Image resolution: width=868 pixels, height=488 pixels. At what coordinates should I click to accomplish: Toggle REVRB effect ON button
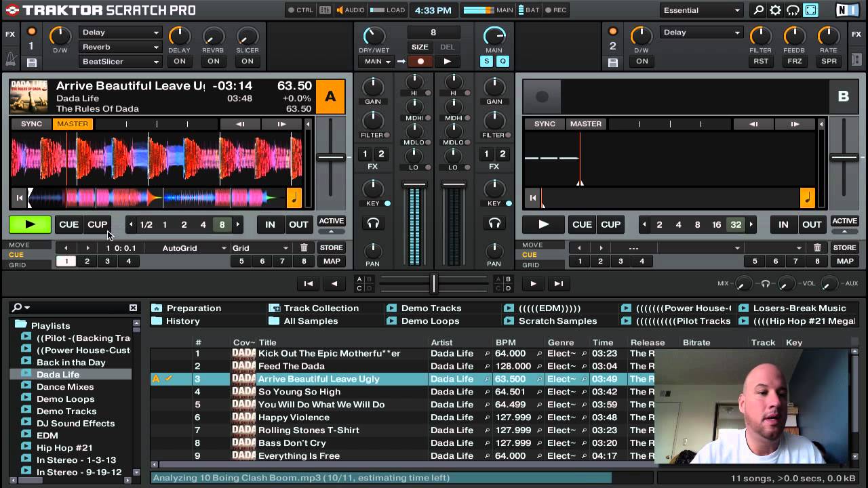tap(214, 61)
